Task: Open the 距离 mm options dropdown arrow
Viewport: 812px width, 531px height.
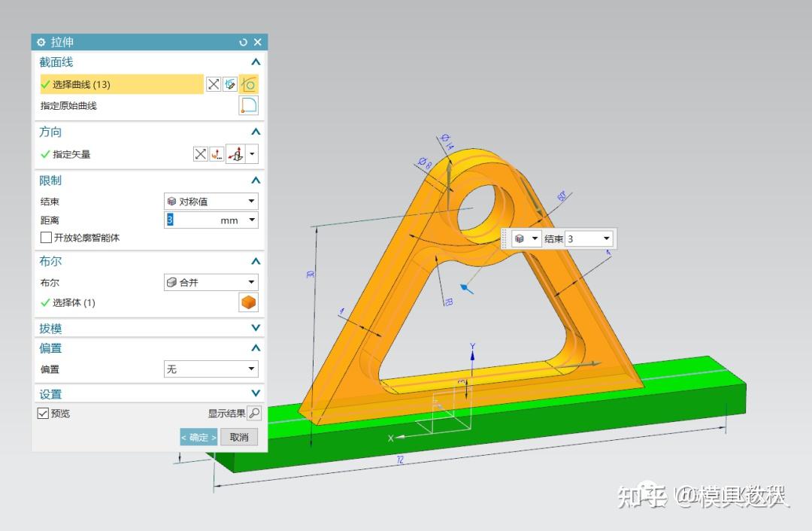Action: [252, 220]
